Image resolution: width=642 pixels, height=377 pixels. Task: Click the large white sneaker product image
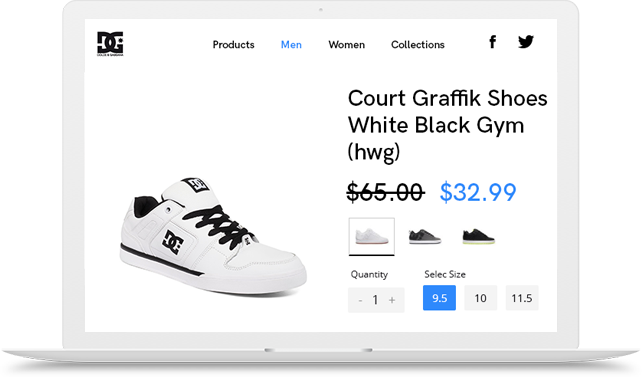pyautogui.click(x=213, y=237)
